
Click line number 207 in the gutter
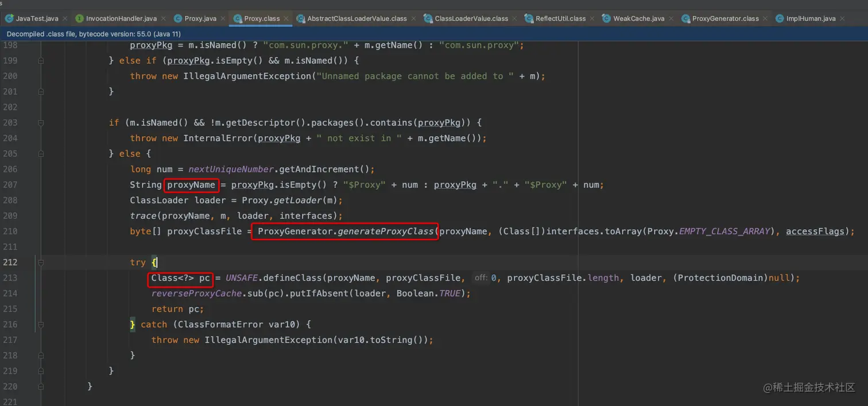pos(10,184)
